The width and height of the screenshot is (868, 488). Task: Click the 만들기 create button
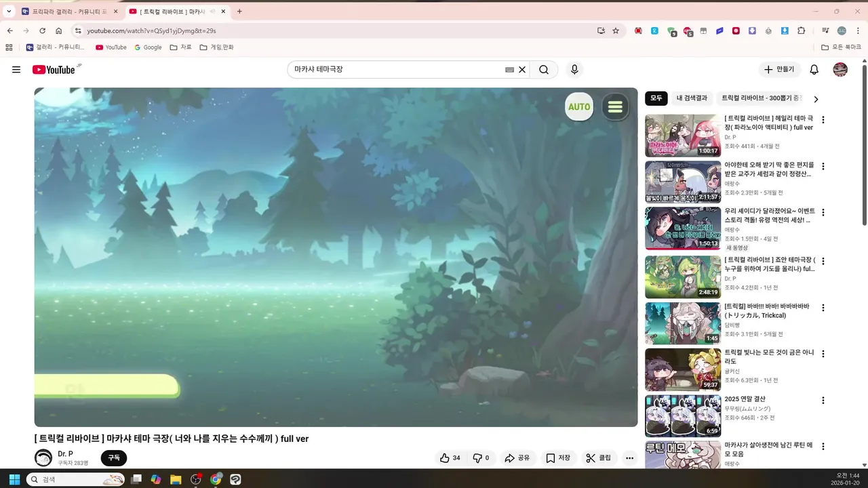(x=780, y=69)
